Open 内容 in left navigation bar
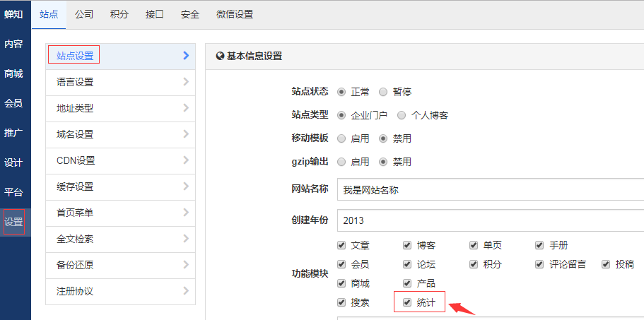 click(x=13, y=45)
